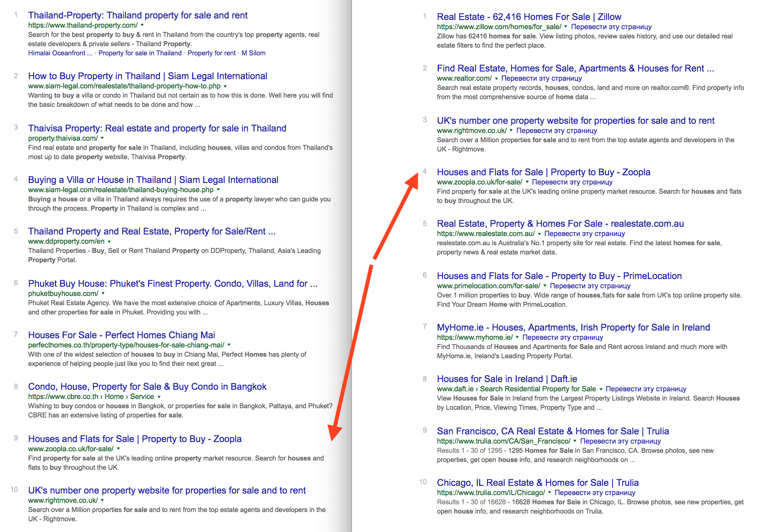Open Thailand Property and Real Estate ddproperty result
This screenshot has height=532, width=767.
(x=152, y=231)
